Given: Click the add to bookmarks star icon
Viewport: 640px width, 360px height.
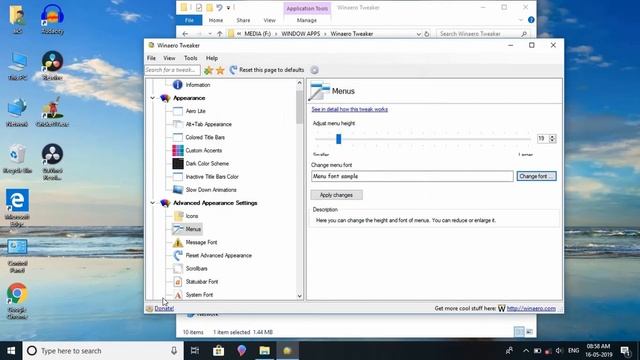Looking at the screenshot, I should pyautogui.click(x=208, y=70).
